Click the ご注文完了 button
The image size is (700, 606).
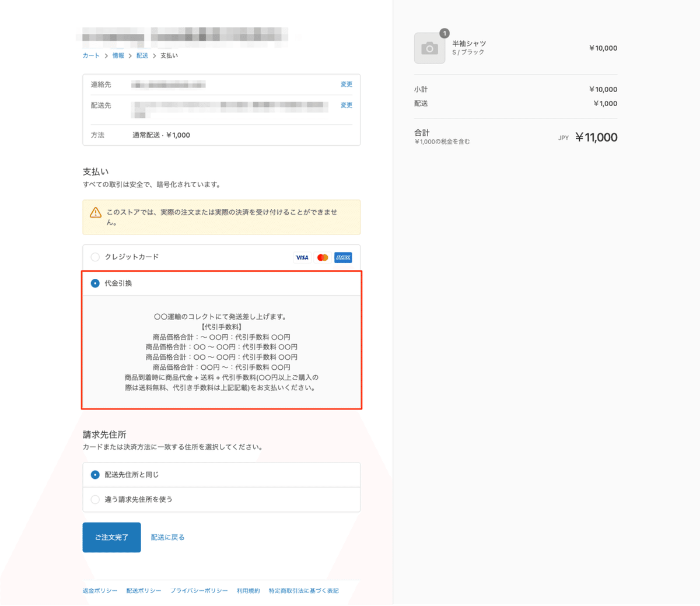click(111, 537)
